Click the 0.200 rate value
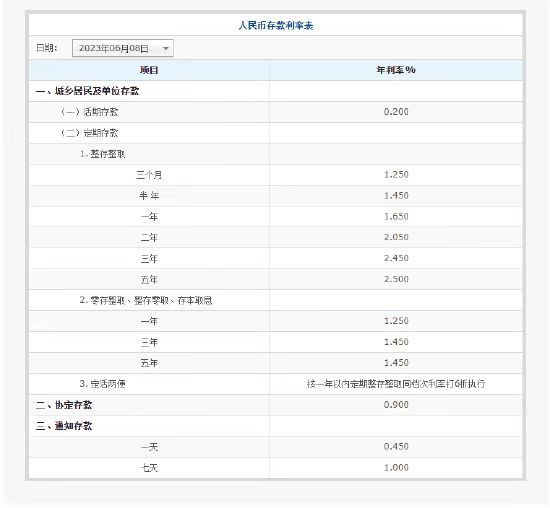Screen dimensions: 550x508 (396, 112)
